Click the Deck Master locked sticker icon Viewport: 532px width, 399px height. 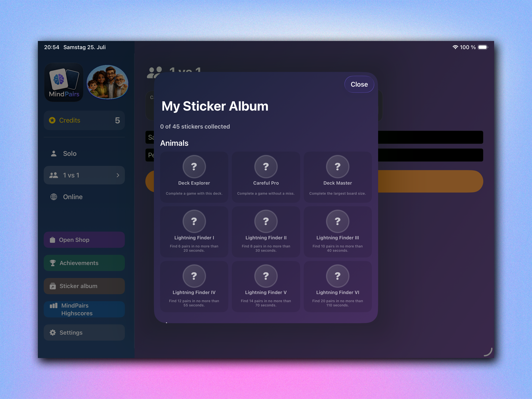click(x=338, y=166)
